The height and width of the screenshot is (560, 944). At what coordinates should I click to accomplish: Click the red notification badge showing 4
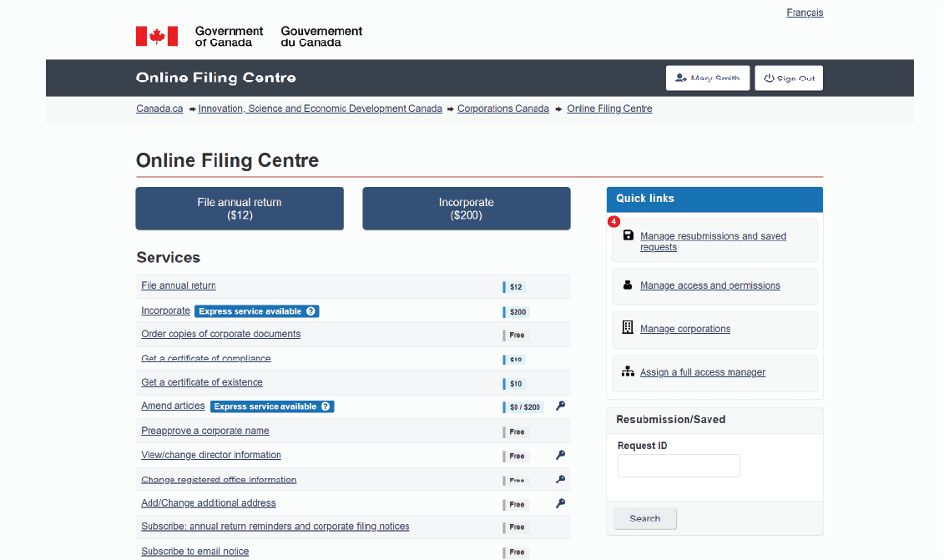point(613,221)
